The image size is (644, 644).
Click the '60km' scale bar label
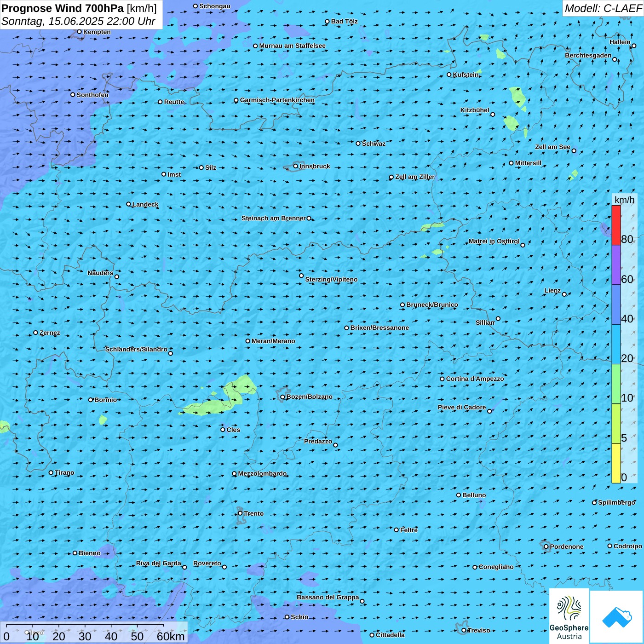[171, 636]
